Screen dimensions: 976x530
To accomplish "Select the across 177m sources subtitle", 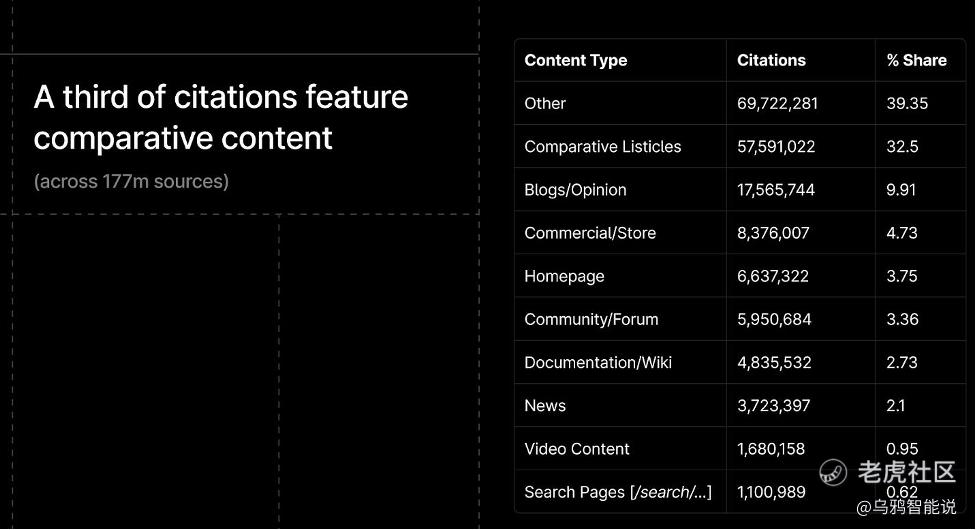I will tap(131, 181).
